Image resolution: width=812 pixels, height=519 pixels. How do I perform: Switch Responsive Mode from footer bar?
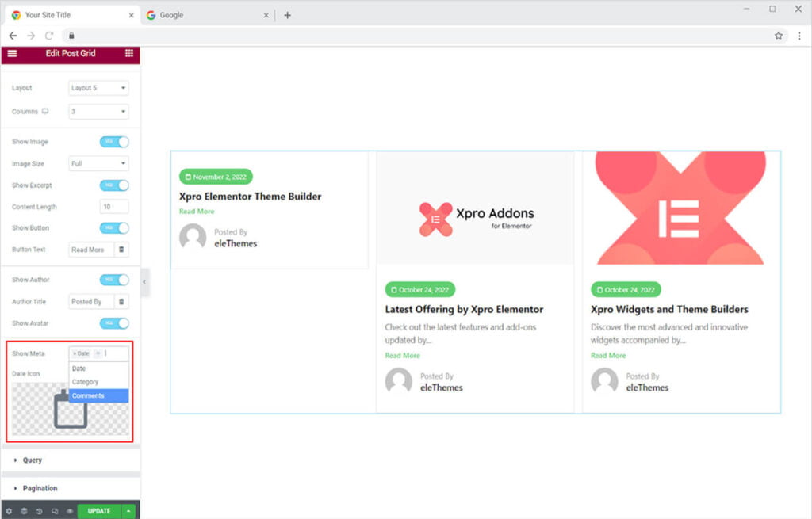pos(55,511)
